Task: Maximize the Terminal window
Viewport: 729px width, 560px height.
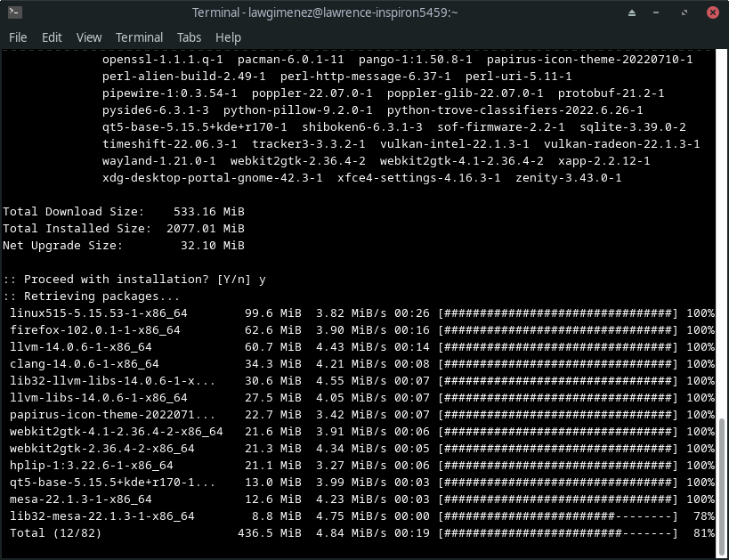Action: [x=686, y=12]
